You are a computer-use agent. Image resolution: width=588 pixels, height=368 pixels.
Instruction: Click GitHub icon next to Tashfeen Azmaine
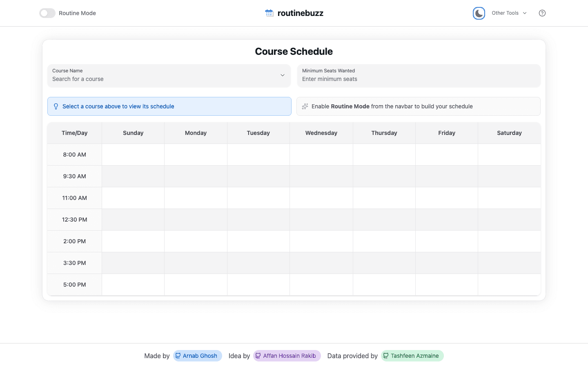point(386,356)
